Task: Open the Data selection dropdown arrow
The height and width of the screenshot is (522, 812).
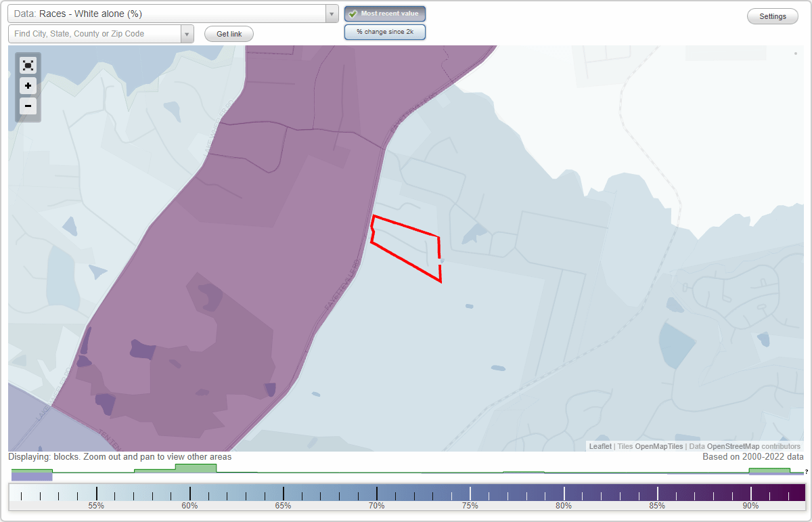Action: [x=332, y=14]
